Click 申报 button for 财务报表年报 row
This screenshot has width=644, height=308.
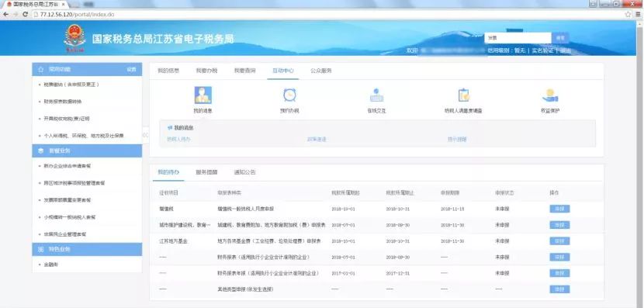[559, 273]
